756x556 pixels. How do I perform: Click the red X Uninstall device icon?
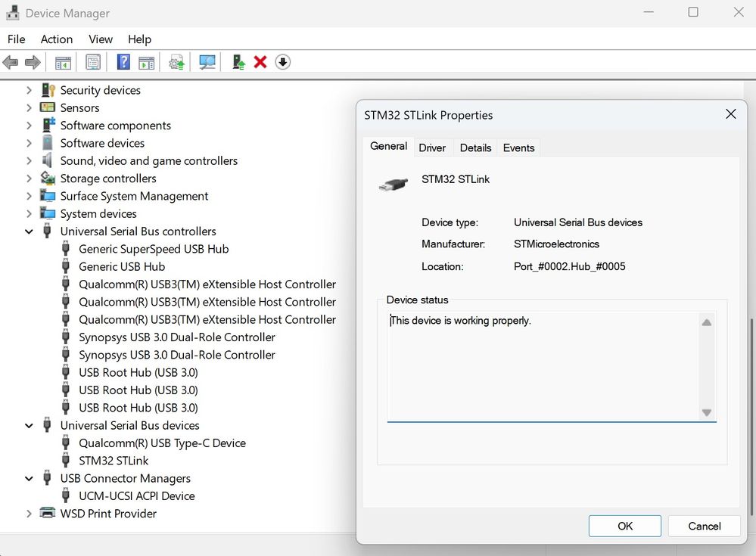(260, 62)
